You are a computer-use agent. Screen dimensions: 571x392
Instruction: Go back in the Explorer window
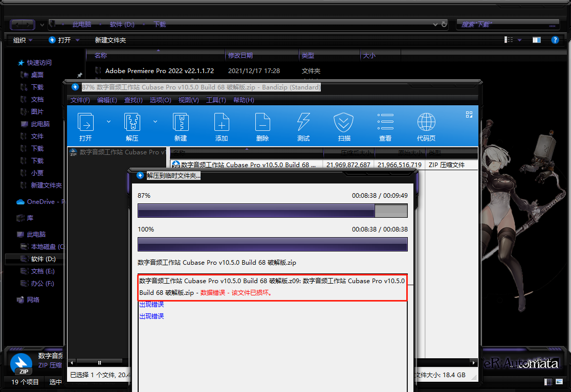point(16,25)
